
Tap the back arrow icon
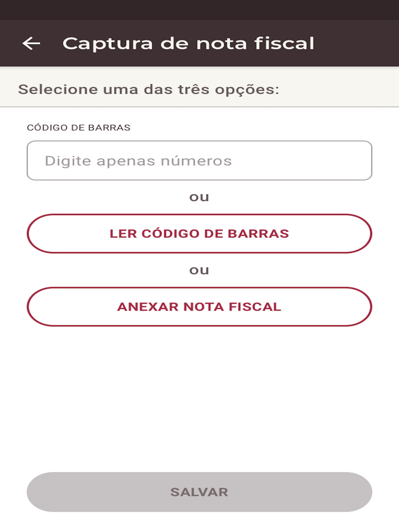click(x=32, y=43)
